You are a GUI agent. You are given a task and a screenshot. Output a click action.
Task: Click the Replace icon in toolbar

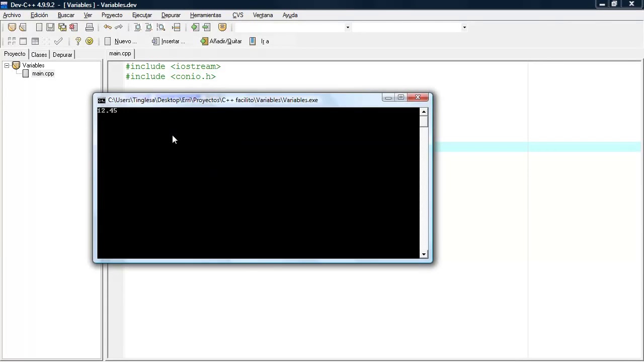click(x=149, y=27)
